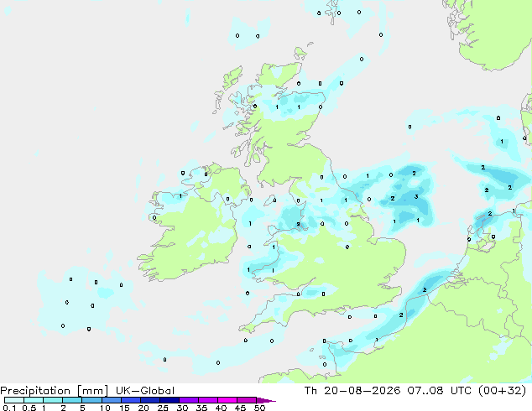Screen dimensions: 532x411
Task: Select the "07..08 UTC" time text
Action: (x=440, y=391)
